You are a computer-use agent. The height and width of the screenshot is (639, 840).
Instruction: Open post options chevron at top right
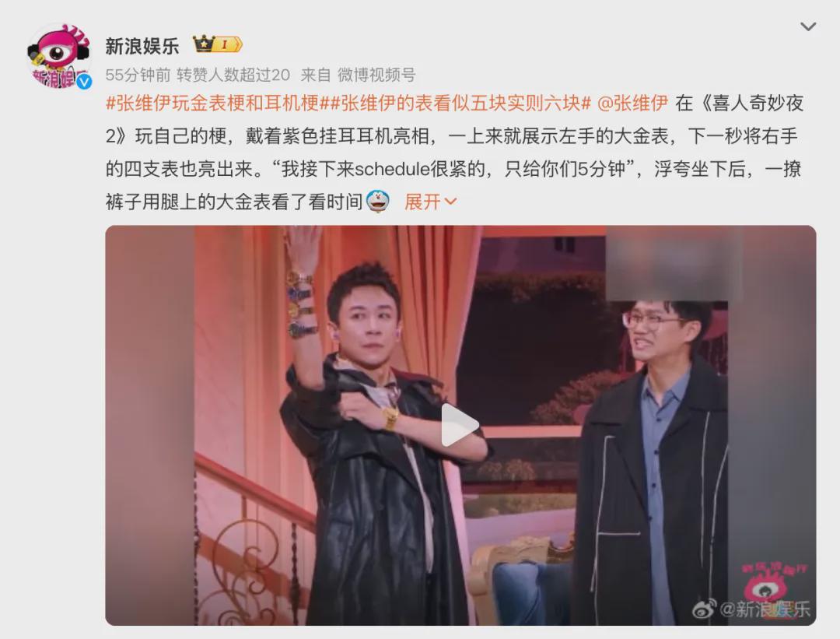[808, 26]
